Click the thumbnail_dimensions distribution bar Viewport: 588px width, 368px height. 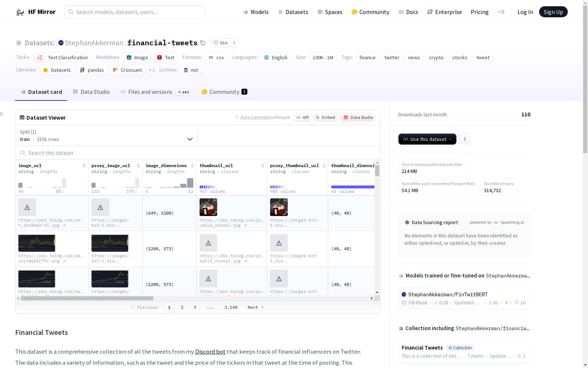(353, 187)
